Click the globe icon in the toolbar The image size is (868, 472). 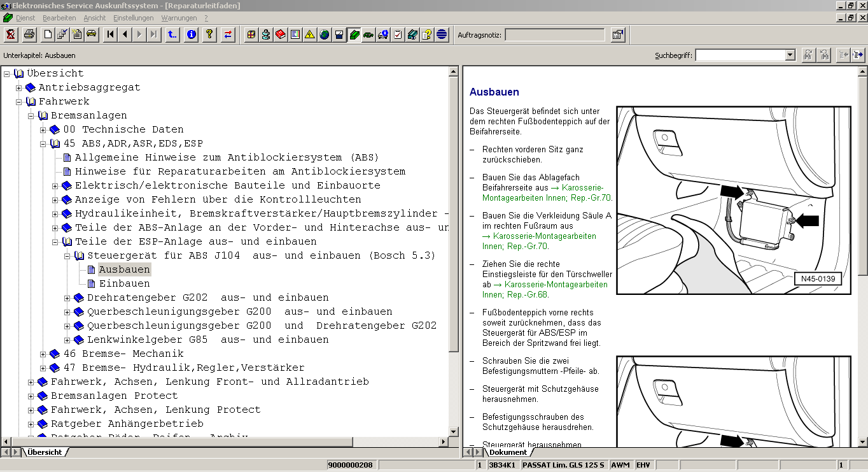[325, 34]
